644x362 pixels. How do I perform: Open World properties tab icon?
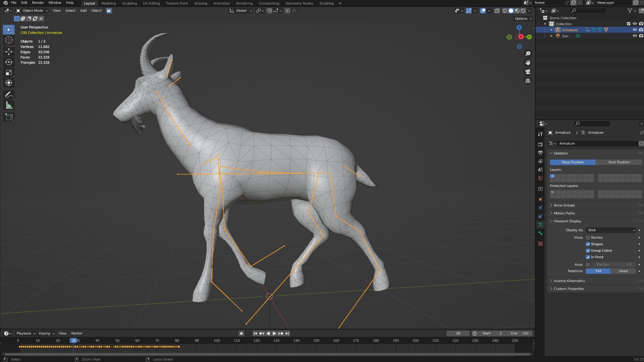[540, 178]
